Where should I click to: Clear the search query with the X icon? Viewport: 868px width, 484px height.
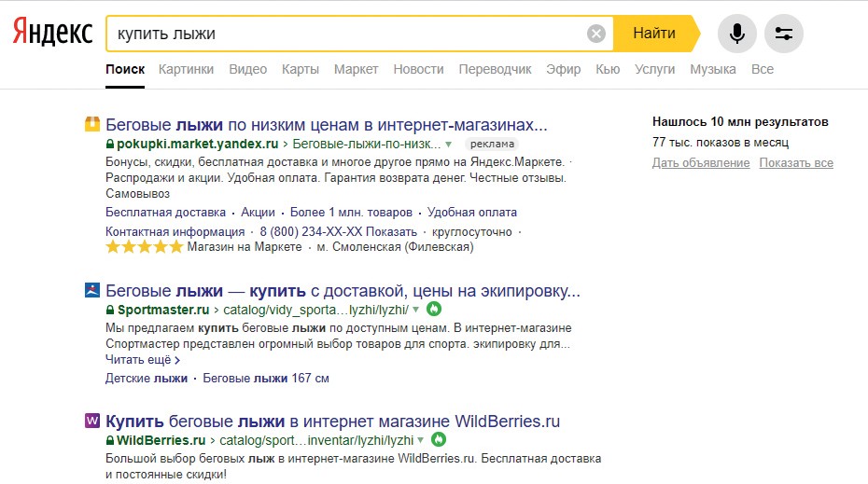(x=595, y=35)
